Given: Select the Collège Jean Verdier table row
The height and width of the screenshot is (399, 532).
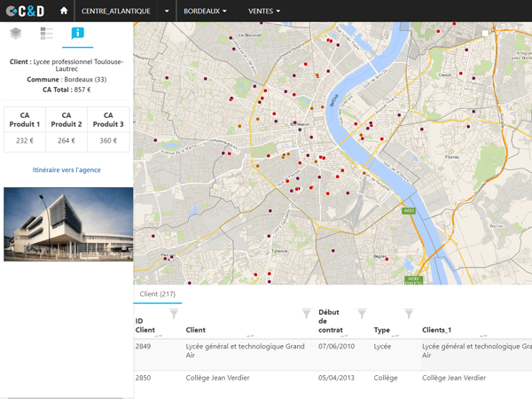Looking at the screenshot, I should [x=332, y=378].
